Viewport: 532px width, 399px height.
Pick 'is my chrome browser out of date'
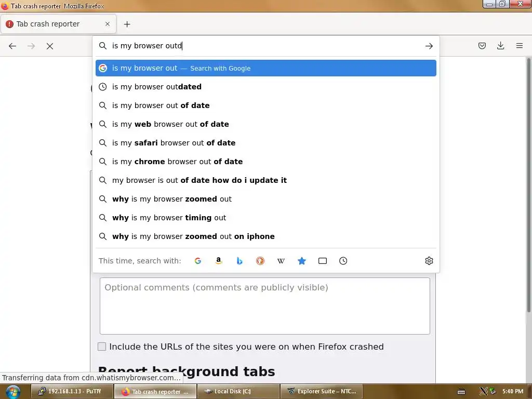click(x=265, y=162)
